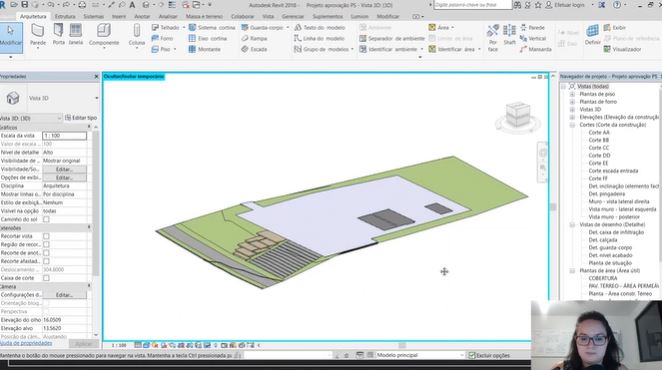
Task: Toggle Recorte afastado ativo checkbox
Action: (x=46, y=261)
